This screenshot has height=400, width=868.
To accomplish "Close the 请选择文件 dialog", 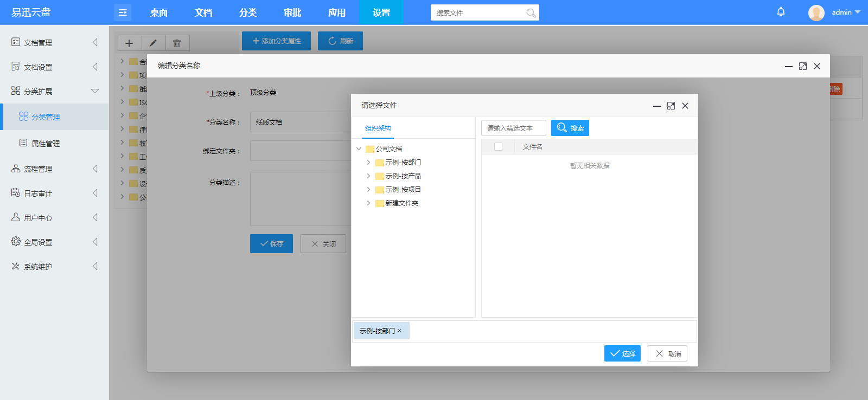I will 685,106.
